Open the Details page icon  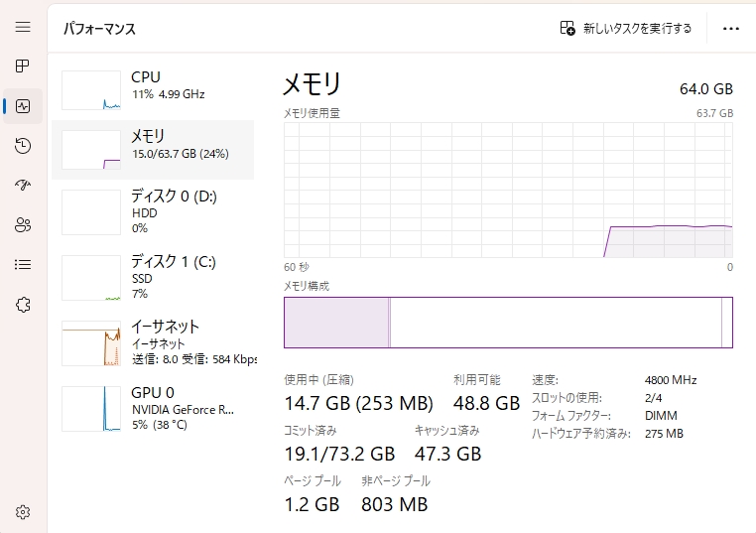click(23, 265)
